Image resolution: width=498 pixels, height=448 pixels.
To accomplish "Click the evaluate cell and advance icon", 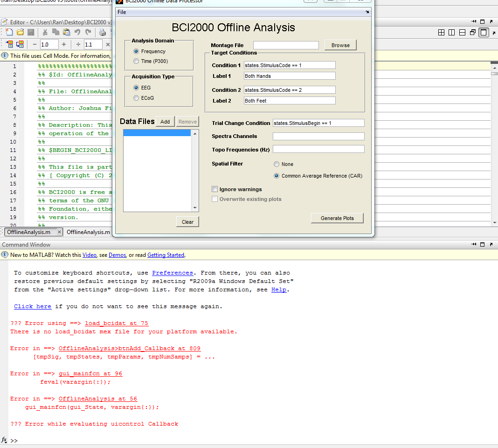I will [x=20, y=44].
